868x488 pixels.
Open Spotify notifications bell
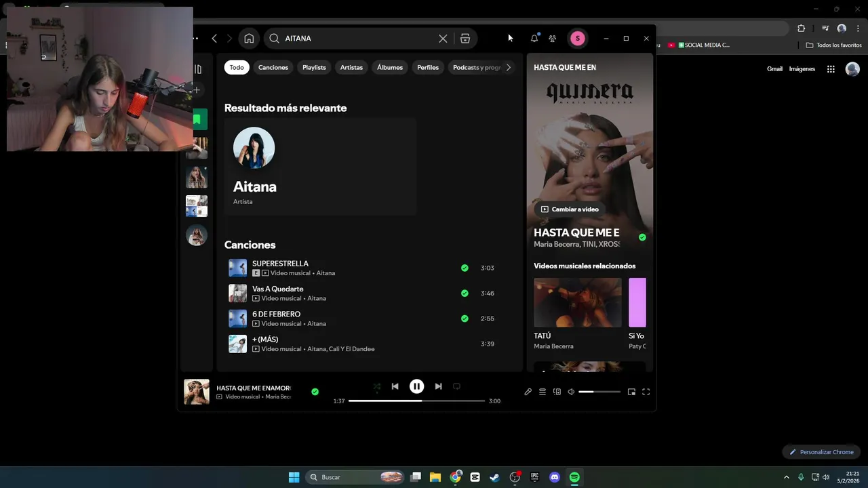[534, 39]
